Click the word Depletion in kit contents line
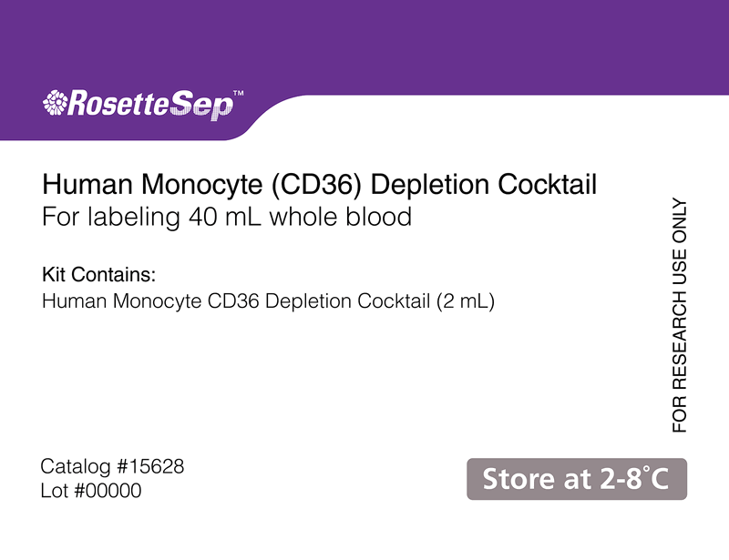This screenshot has height=560, width=729. point(308,301)
